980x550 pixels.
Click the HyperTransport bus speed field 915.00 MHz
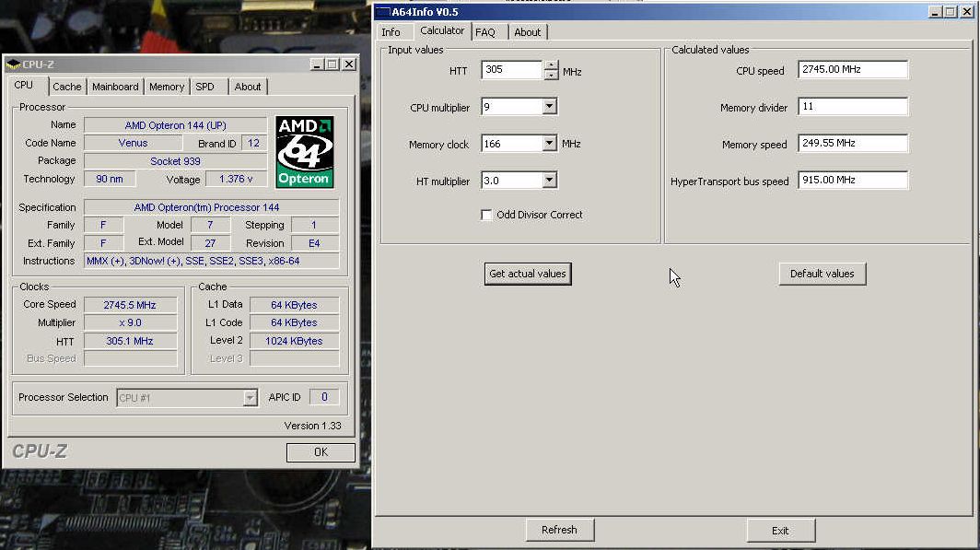(853, 180)
